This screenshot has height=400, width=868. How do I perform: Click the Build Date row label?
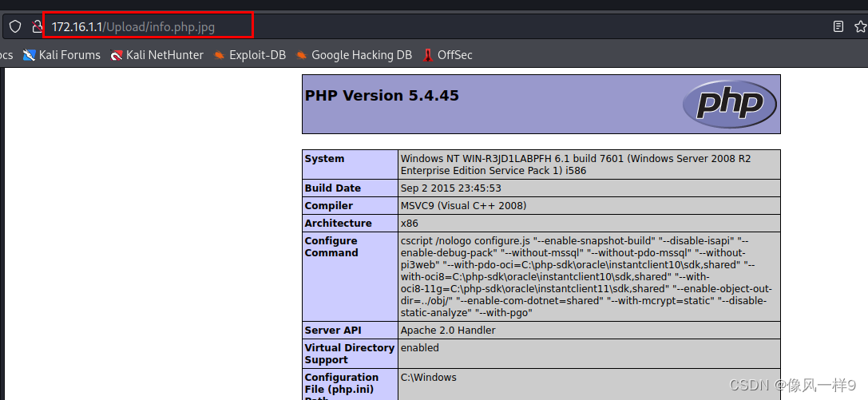[x=333, y=188]
